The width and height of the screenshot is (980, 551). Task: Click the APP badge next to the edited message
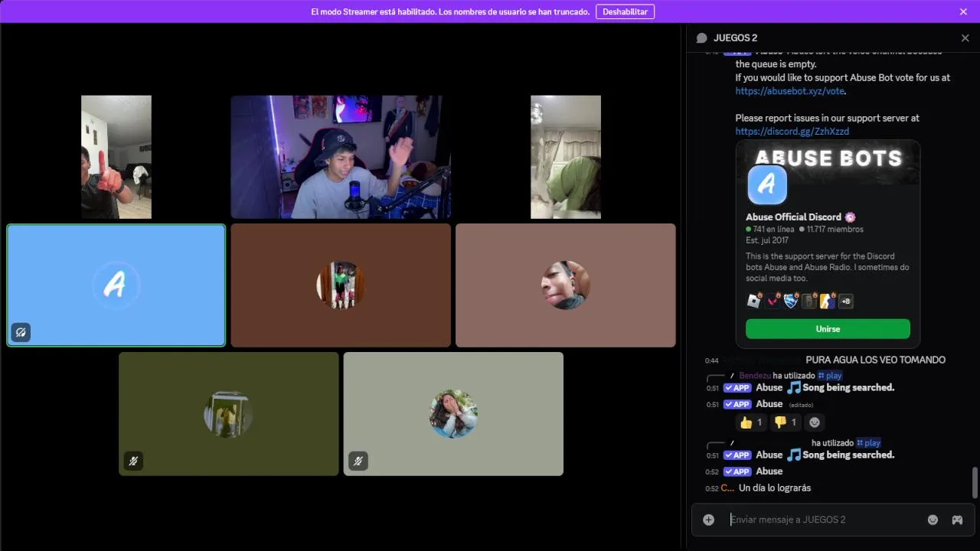coord(737,404)
